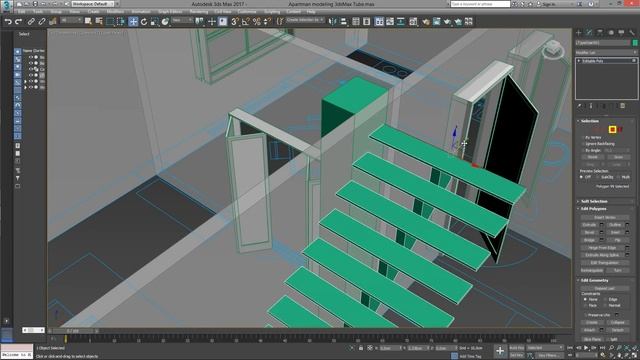Screen dimensions: 640x360
Task: Collapse the Selection rollout
Action: coord(589,121)
